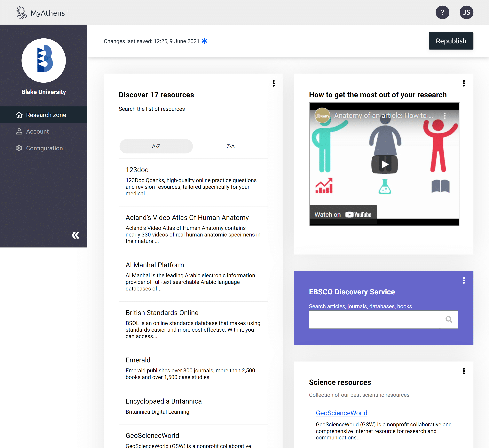The width and height of the screenshot is (489, 448).
Task: Open Configuration in sidebar
Action: coord(44,148)
